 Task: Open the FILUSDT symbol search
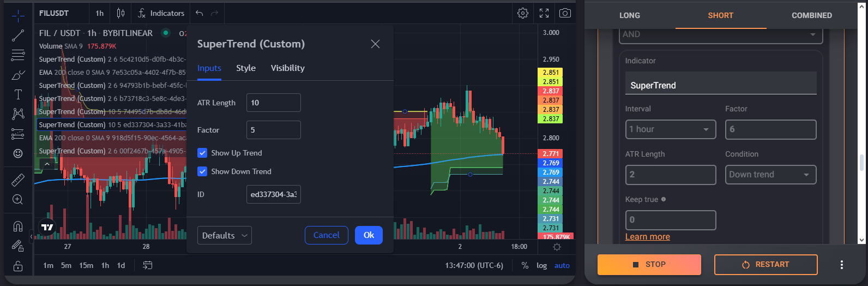tap(54, 13)
